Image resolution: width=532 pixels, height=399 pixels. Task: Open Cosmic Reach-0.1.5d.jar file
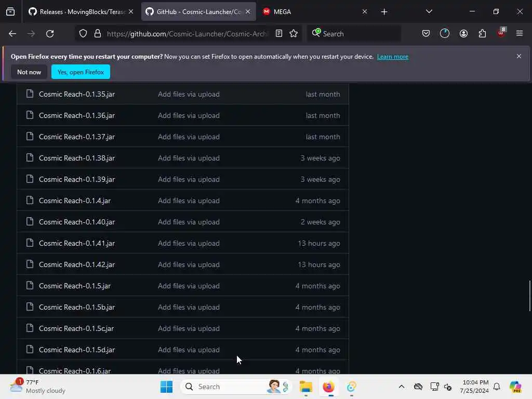77,350
